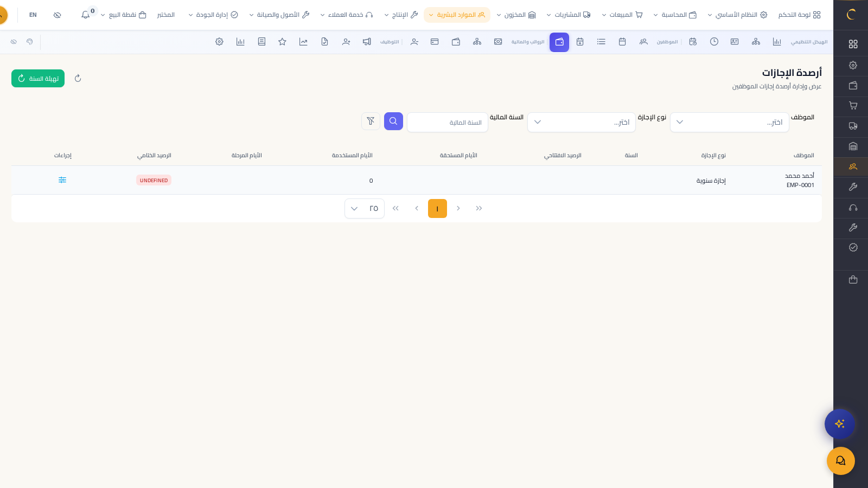Open the المحاسبة accounting menu
This screenshot has width=868, height=488.
click(x=675, y=15)
